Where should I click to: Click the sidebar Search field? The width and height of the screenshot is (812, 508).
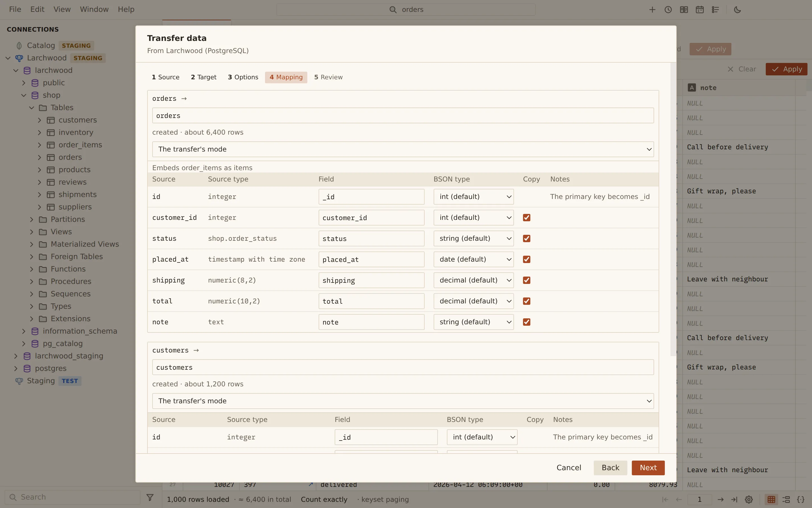pos(72,497)
